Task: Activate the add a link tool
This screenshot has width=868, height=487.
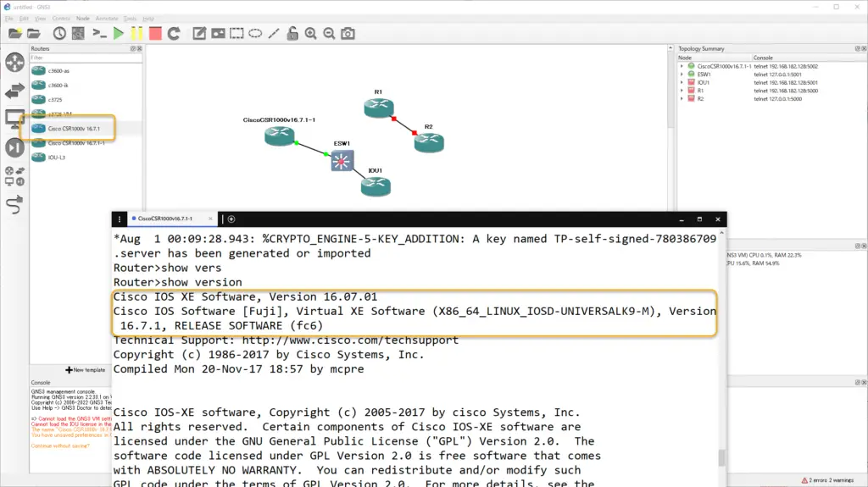Action: pos(15,205)
